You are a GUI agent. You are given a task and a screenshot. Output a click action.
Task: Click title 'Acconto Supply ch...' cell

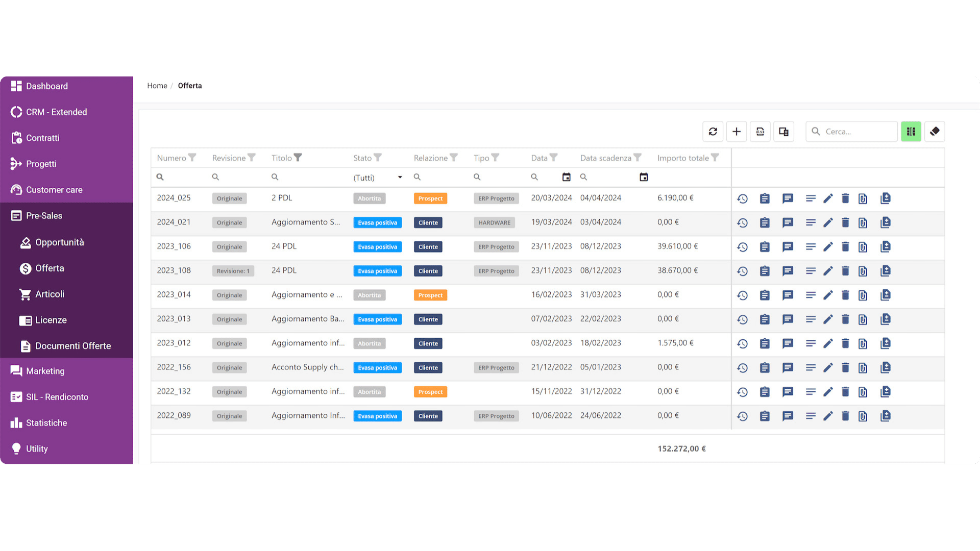click(x=307, y=367)
